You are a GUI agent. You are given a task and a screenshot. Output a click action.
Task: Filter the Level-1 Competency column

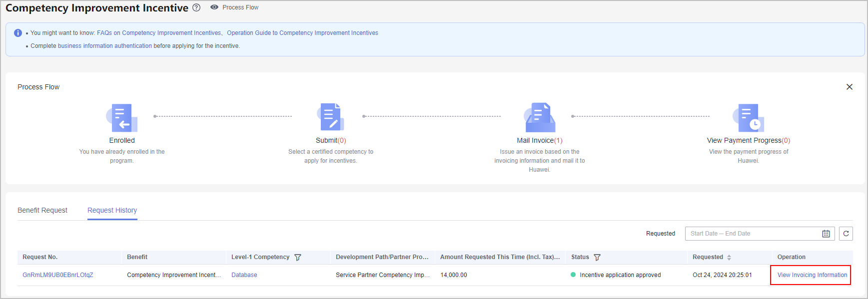[x=298, y=258]
